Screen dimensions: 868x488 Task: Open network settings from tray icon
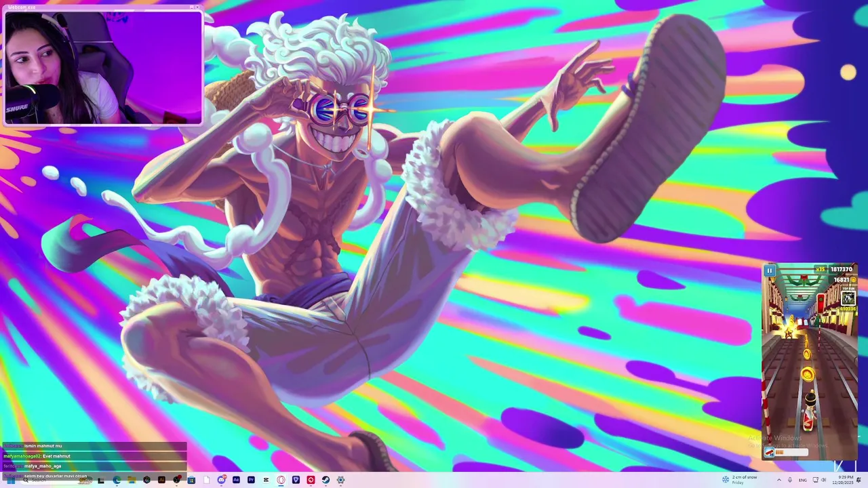click(815, 480)
